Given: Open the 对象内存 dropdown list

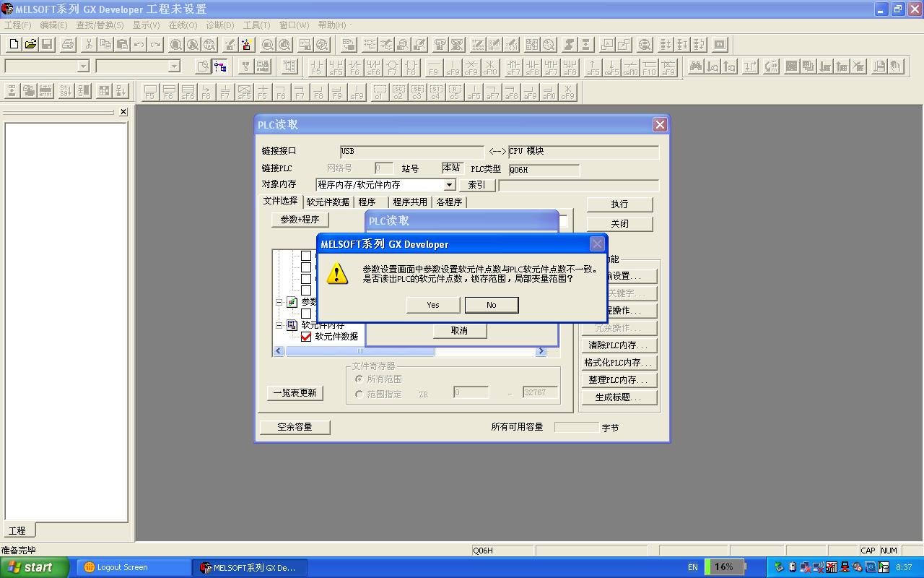Looking at the screenshot, I should (449, 185).
